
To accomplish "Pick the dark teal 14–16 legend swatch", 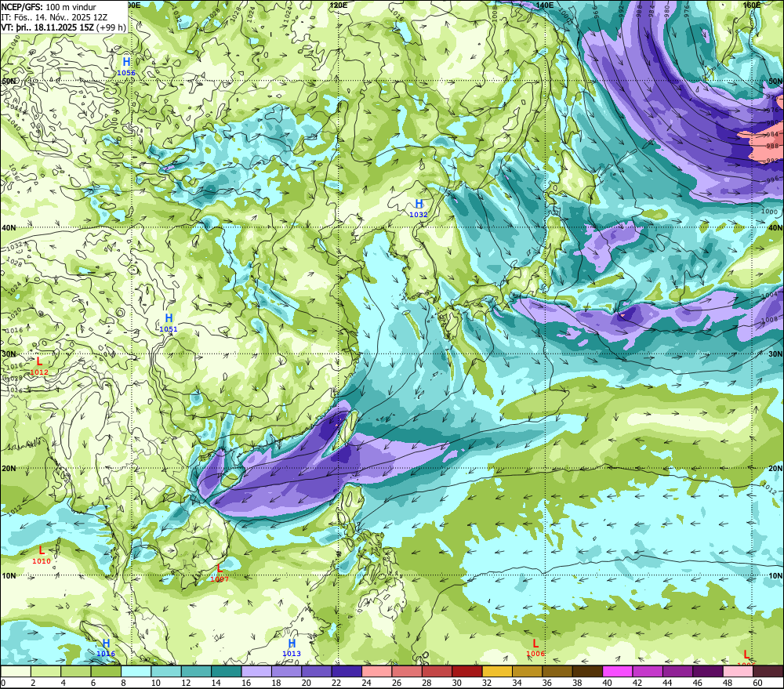I will click(x=227, y=672).
